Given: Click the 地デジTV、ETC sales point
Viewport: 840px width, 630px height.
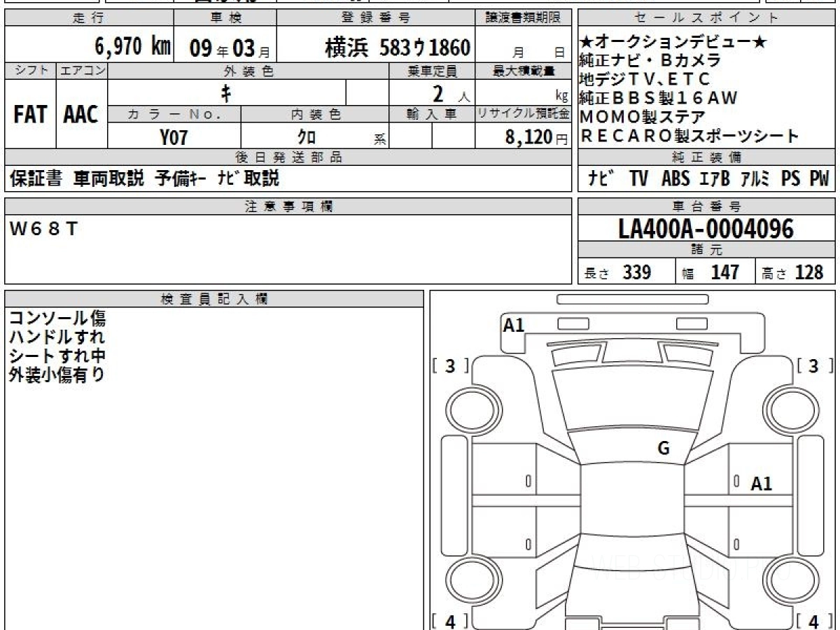Looking at the screenshot, I should click(x=645, y=79).
